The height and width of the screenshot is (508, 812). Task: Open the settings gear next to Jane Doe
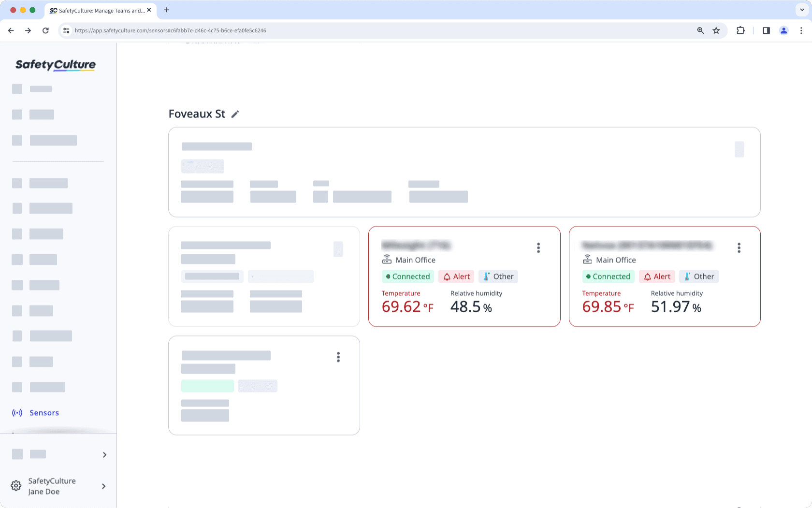[x=16, y=486]
